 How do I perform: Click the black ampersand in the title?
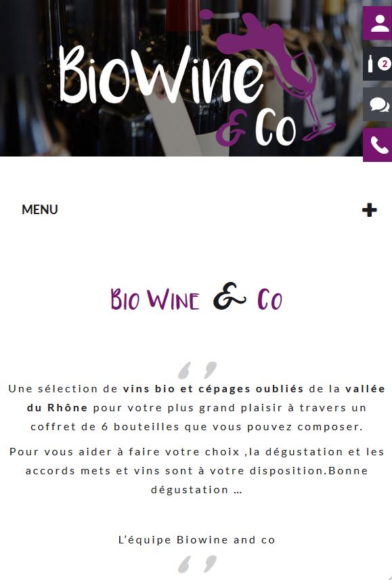[x=229, y=296]
